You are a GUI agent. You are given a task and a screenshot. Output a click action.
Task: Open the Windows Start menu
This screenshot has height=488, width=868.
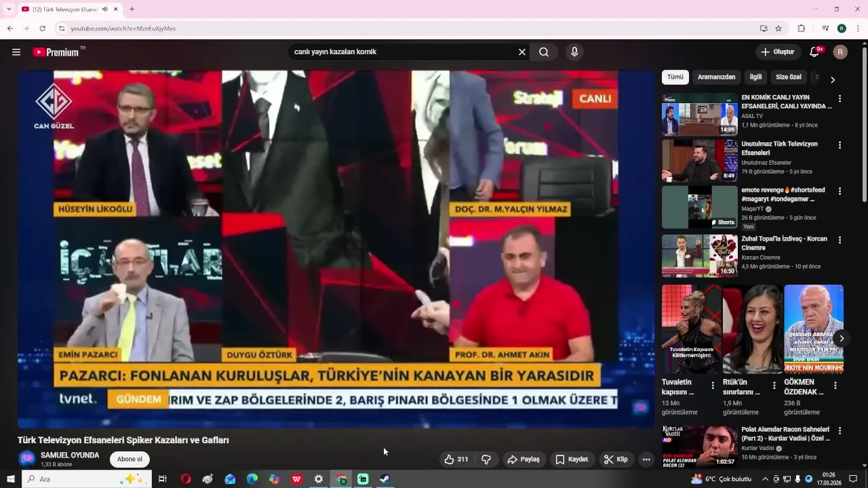(10, 479)
